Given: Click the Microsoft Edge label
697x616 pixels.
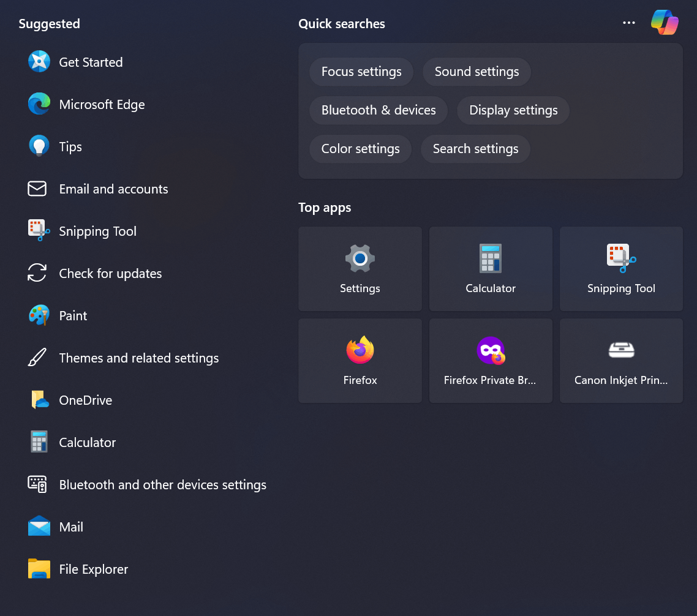Looking at the screenshot, I should click(x=102, y=105).
